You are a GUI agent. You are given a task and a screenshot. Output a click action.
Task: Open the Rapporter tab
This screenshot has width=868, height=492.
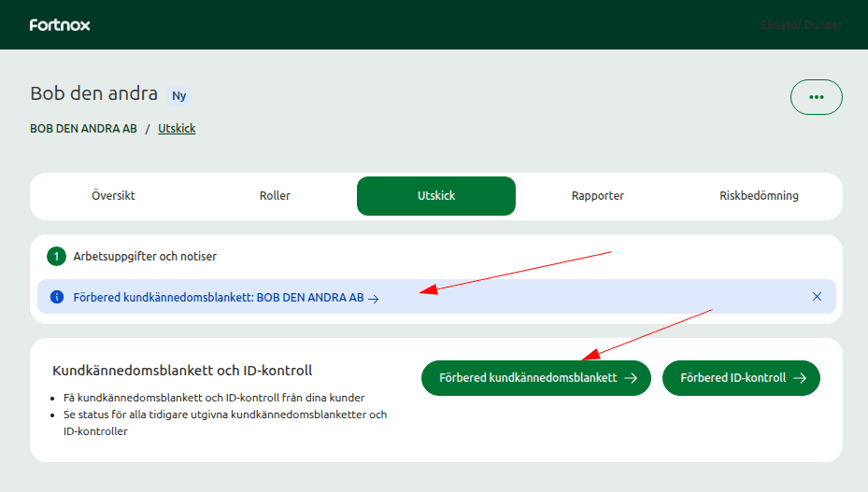pyautogui.click(x=597, y=196)
